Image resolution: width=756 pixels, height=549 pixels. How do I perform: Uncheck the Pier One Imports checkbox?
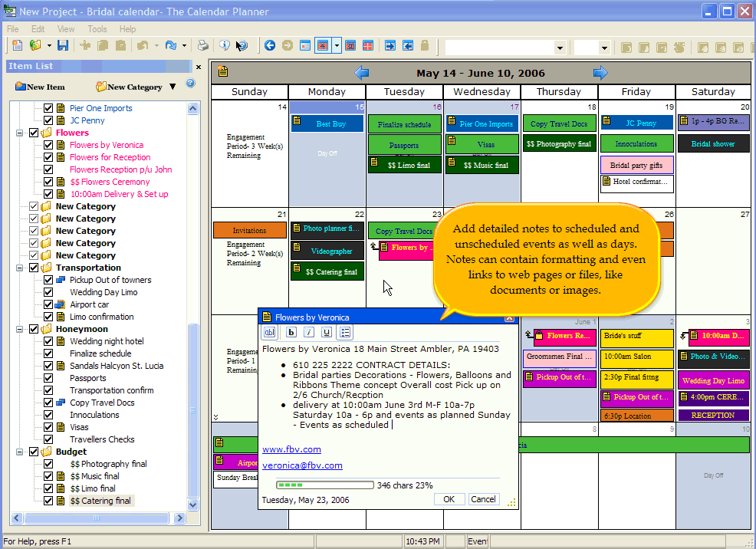coord(48,108)
